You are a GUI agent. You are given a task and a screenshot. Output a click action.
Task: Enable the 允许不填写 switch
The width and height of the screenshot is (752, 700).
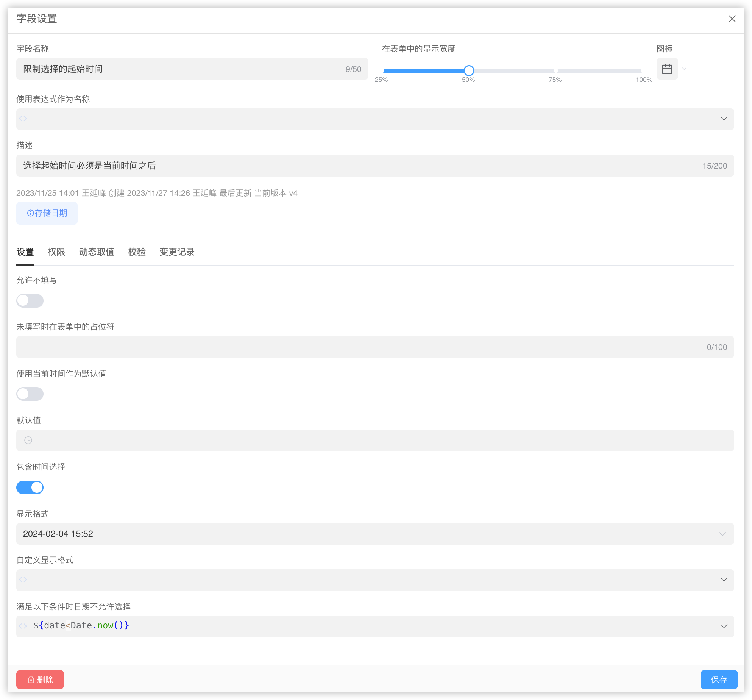click(30, 301)
